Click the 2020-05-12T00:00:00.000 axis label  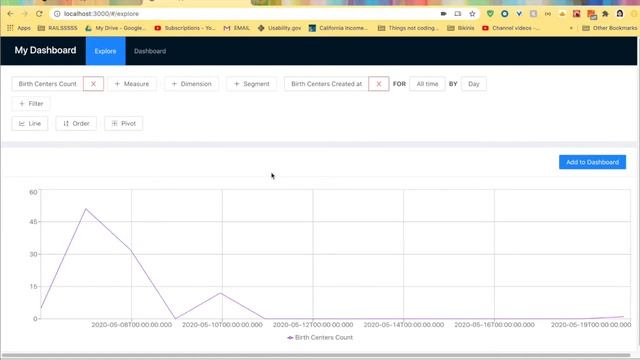tap(313, 325)
